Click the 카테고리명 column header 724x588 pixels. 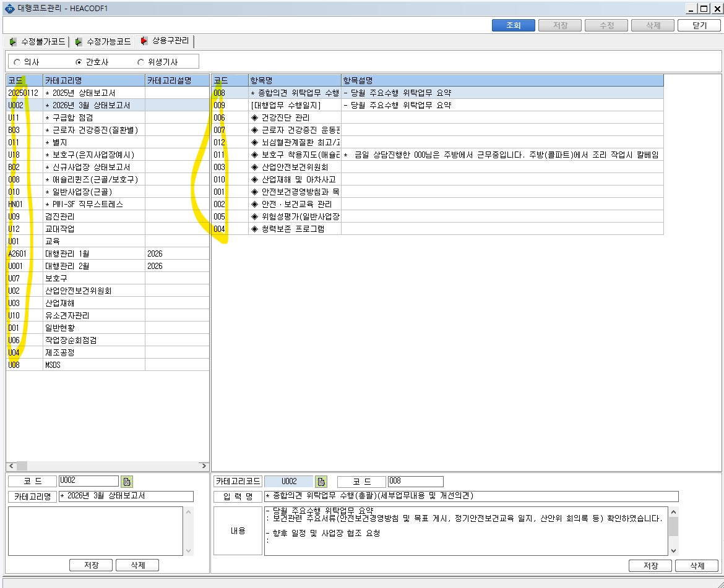pyautogui.click(x=93, y=80)
